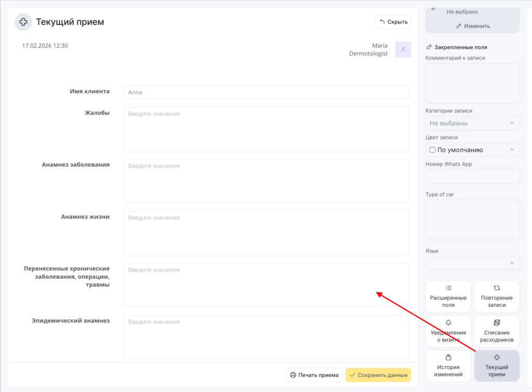The image size is (532, 392).
Task: Click the doctor avatar icon next to Maria
Action: pos(403,49)
